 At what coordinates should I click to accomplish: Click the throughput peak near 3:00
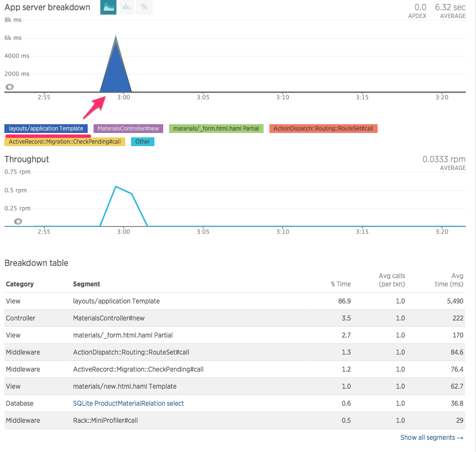116,186
